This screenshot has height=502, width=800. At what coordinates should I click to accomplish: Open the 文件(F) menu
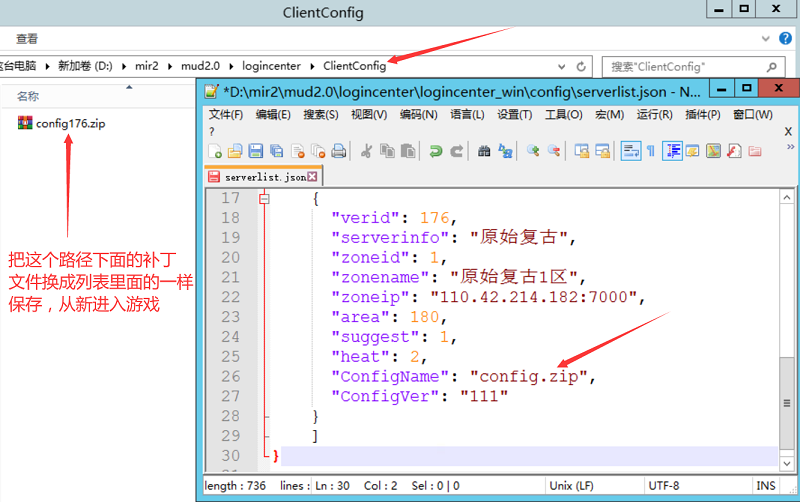[x=226, y=115]
